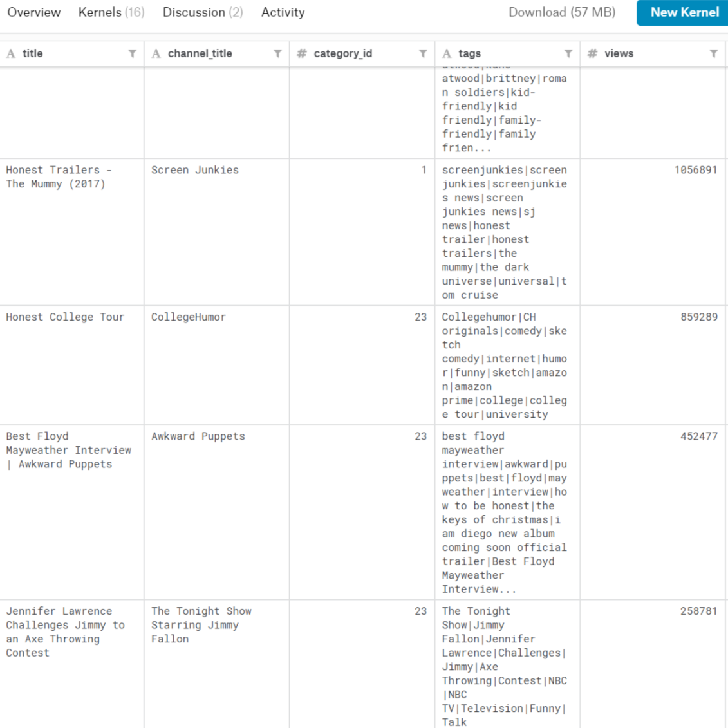Select the views column header

click(x=653, y=54)
